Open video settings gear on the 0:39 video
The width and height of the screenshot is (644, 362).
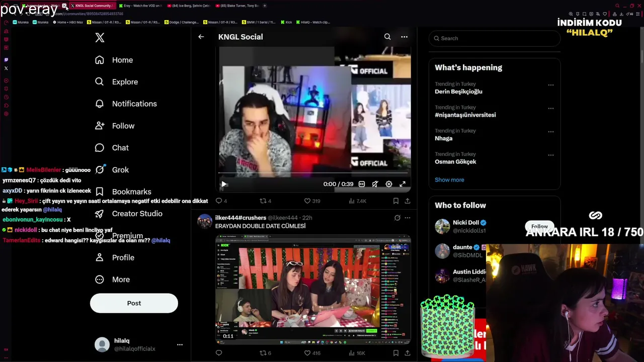(x=389, y=184)
